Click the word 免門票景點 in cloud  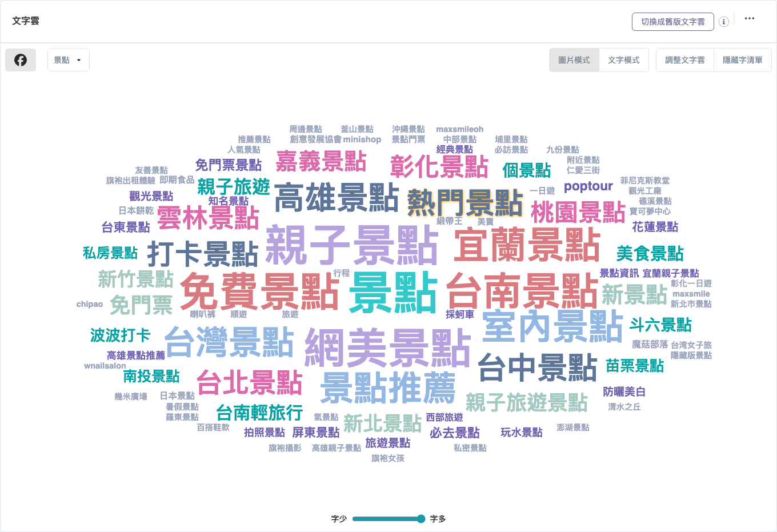click(229, 165)
